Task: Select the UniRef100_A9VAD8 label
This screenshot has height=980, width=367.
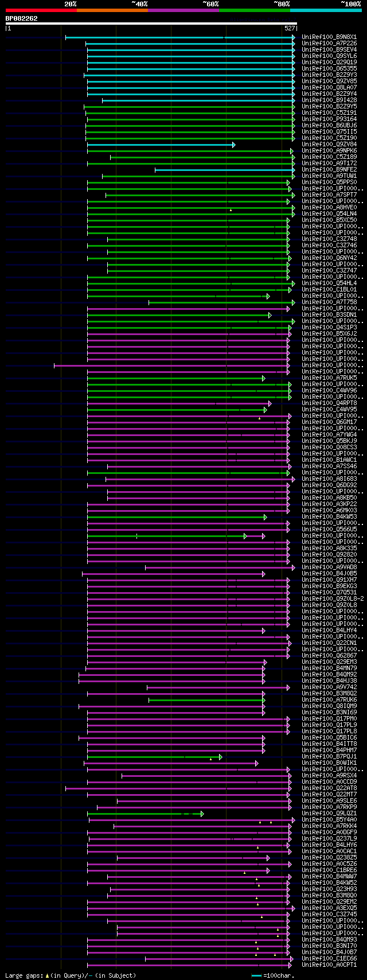Action: click(329, 567)
